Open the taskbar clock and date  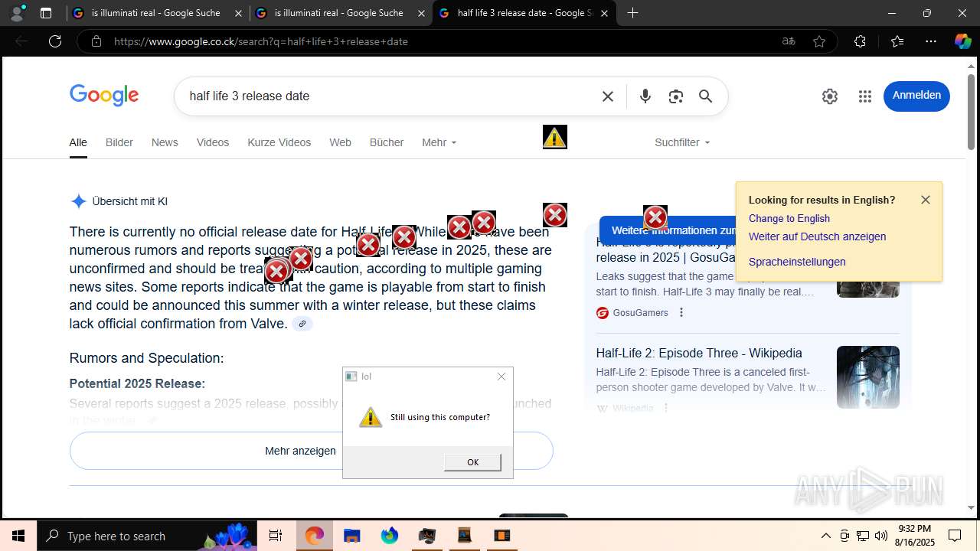point(915,536)
